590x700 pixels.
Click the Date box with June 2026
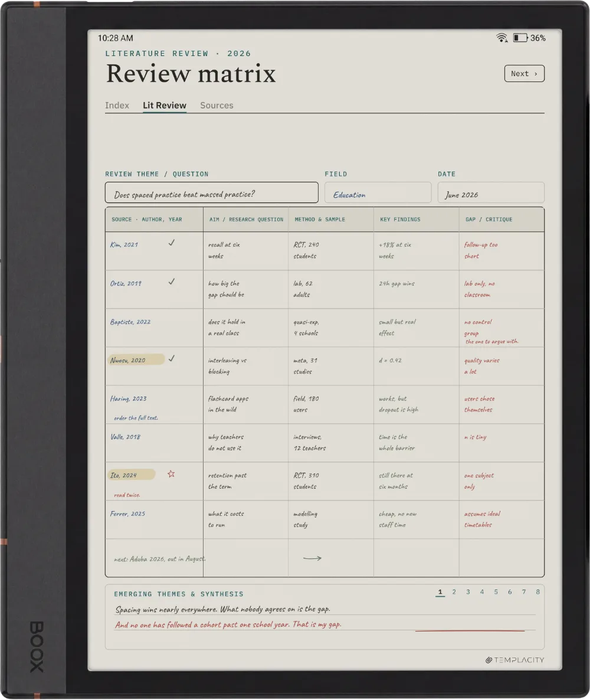(491, 192)
